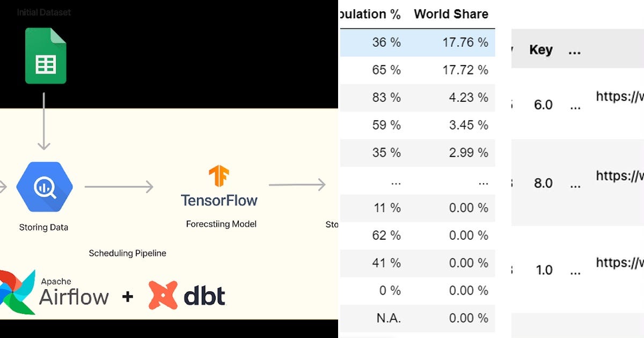644x338 pixels.
Task: Click the Initial Dataset label
Action: click(44, 12)
